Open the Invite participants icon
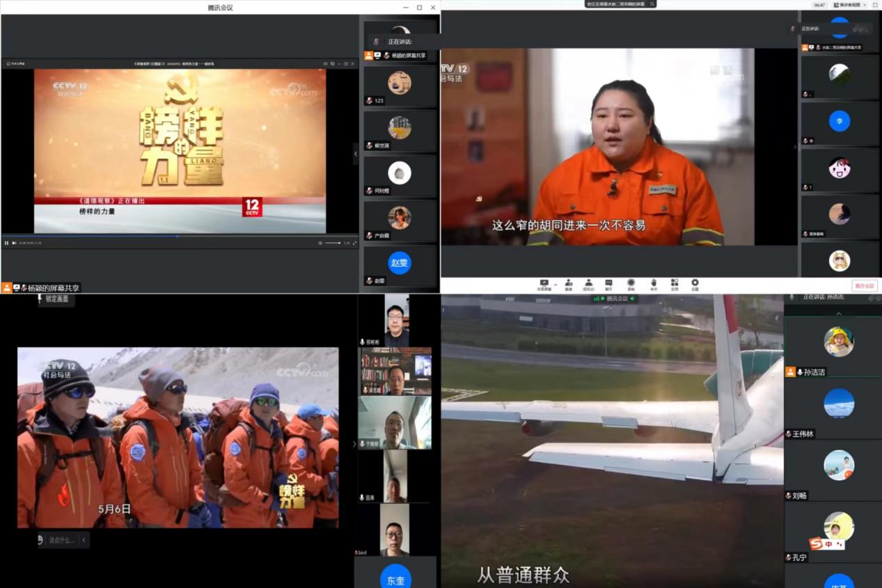 click(569, 284)
